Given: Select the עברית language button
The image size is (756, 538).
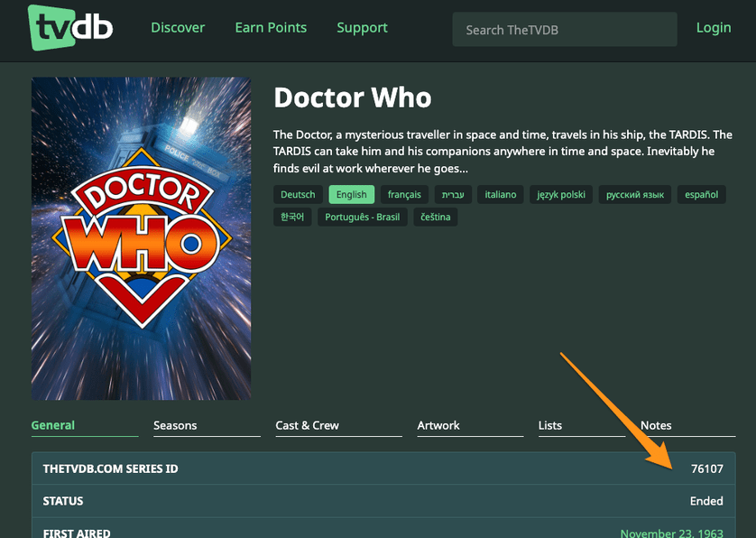Looking at the screenshot, I should coord(453,194).
